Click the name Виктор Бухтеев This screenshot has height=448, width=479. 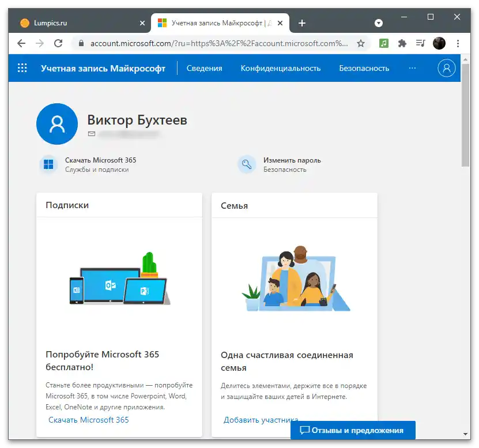coord(137,120)
